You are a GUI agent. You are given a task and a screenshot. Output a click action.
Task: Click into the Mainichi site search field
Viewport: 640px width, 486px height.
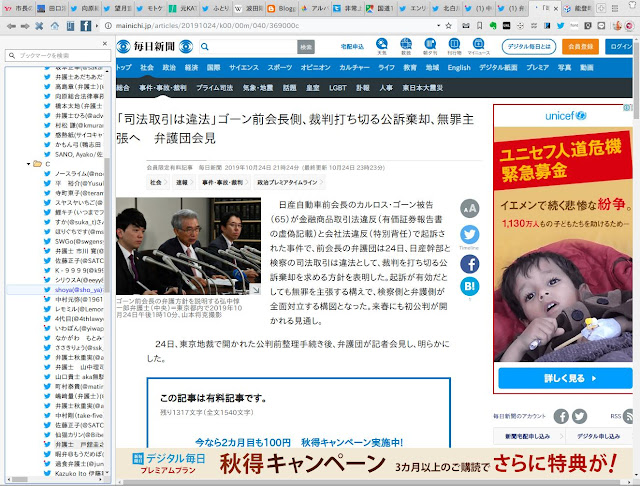point(248,47)
